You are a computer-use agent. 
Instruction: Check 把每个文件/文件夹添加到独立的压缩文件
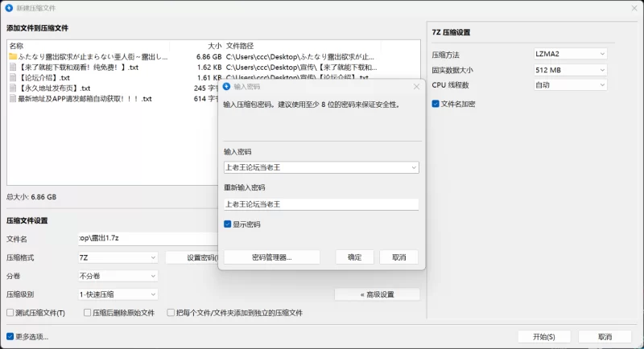point(171,313)
